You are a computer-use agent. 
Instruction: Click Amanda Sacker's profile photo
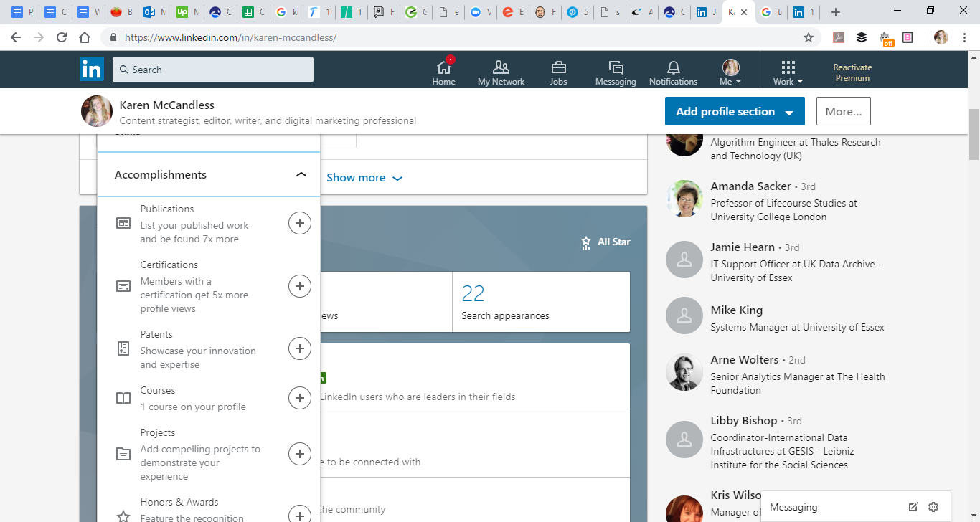pos(684,199)
